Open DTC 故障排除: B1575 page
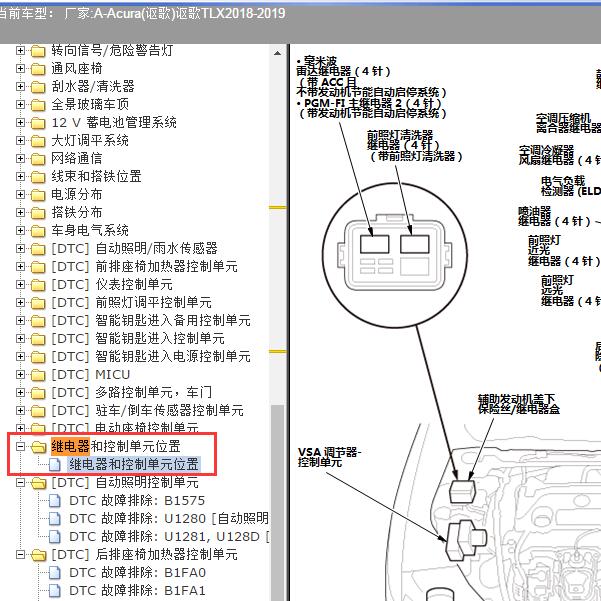The image size is (601, 601). [x=137, y=501]
